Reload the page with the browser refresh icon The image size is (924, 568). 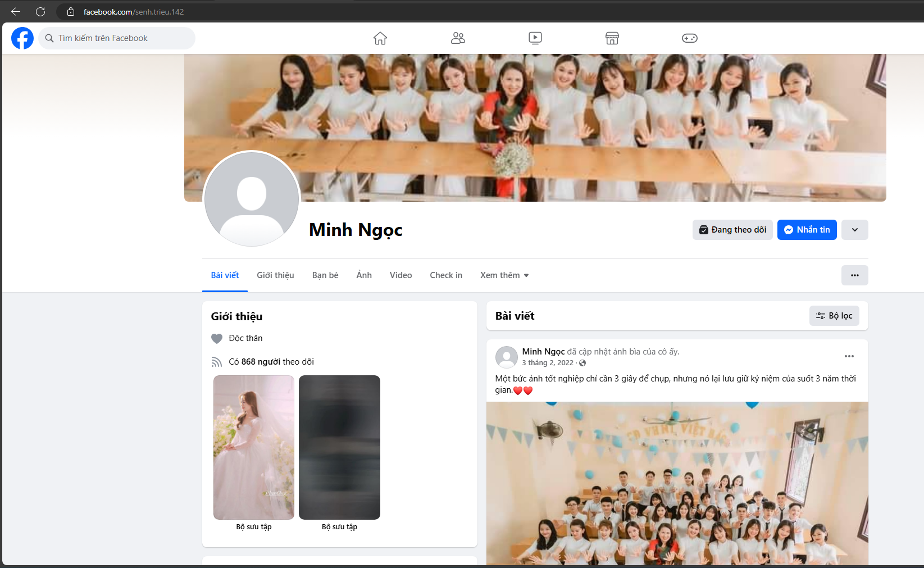point(40,12)
